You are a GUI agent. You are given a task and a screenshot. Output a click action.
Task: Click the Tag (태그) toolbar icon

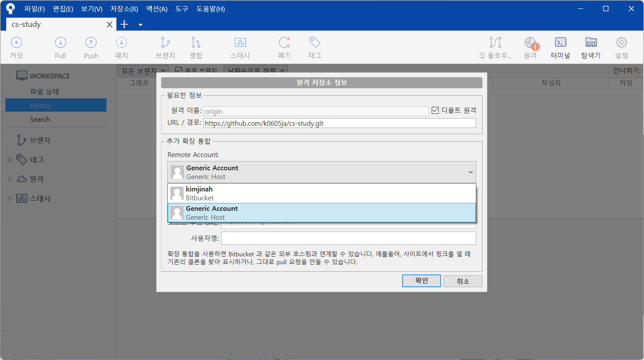point(315,42)
